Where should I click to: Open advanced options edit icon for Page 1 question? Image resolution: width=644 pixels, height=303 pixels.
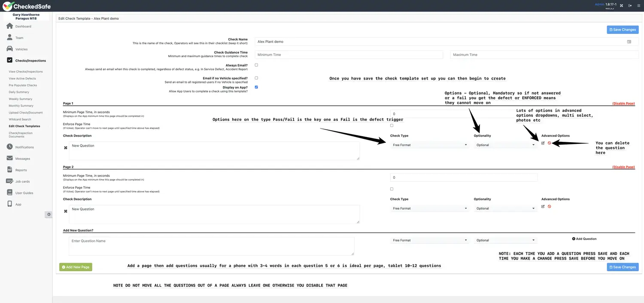coord(543,143)
